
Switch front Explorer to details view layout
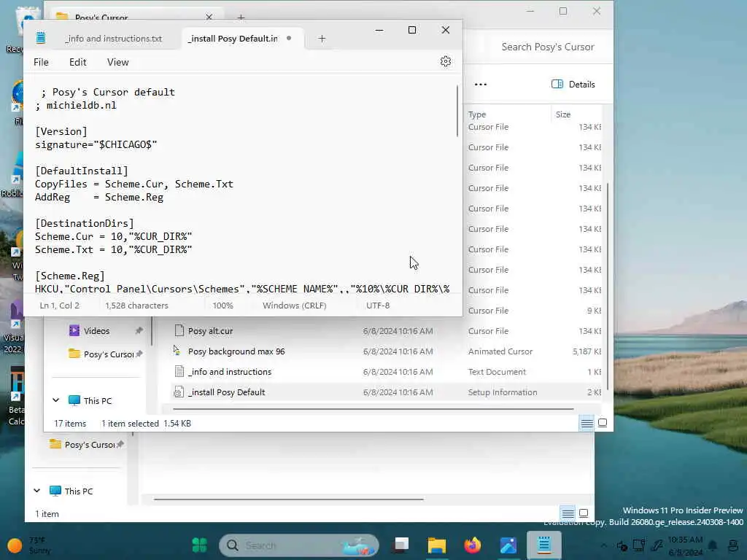point(587,423)
